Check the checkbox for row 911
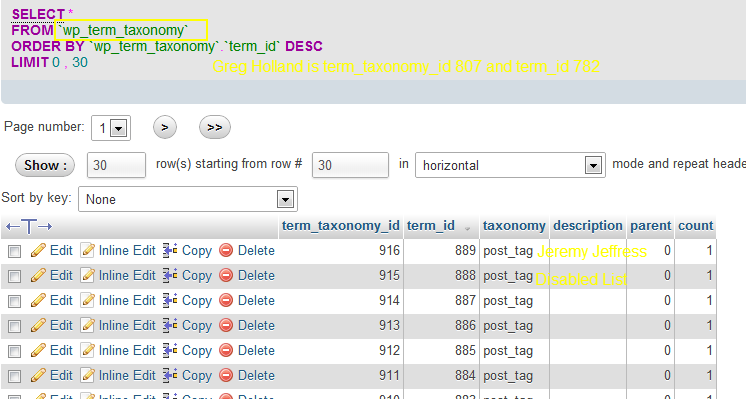Screen dimensions: 746x399 click(15, 376)
